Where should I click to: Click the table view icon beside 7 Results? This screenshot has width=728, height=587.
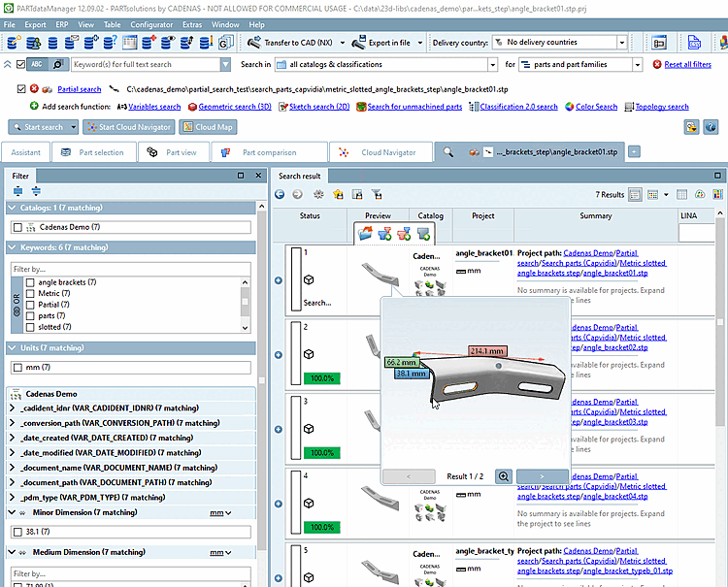635,194
